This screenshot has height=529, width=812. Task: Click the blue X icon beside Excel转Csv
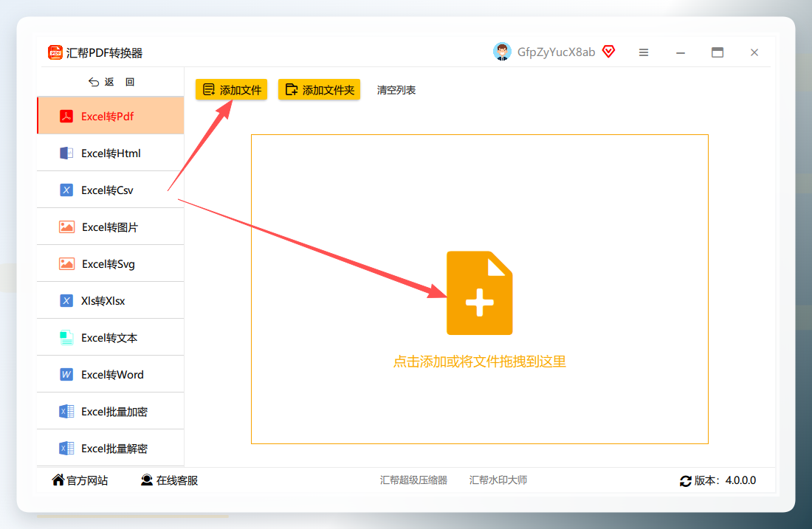point(66,190)
